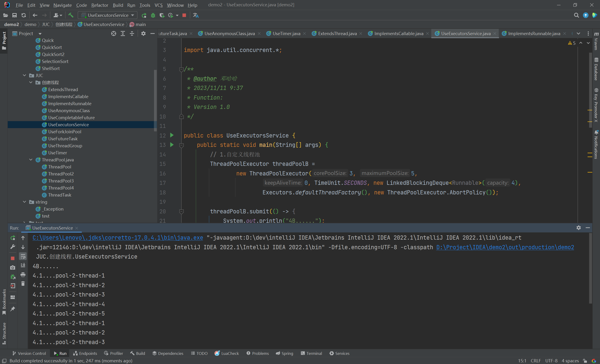Open the Translate plugin icon
Image resolution: width=600 pixels, height=364 pixels.
(x=196, y=15)
